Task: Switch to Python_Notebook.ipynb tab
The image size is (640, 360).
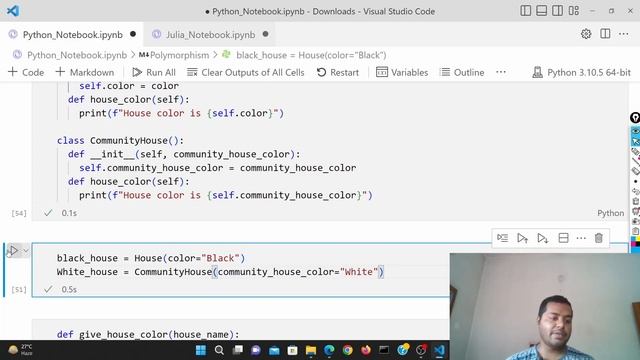Action: [x=73, y=35]
